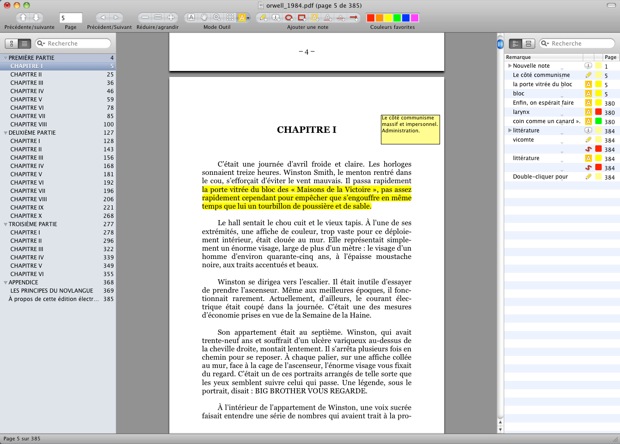Add a text note with pencil icon
Screen dimensions: 620x444
click(x=263, y=17)
